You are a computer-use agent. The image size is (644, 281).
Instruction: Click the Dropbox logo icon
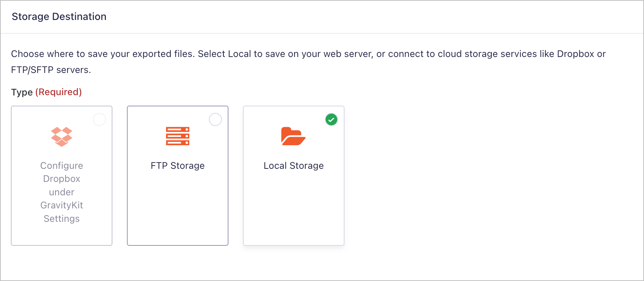(62, 137)
